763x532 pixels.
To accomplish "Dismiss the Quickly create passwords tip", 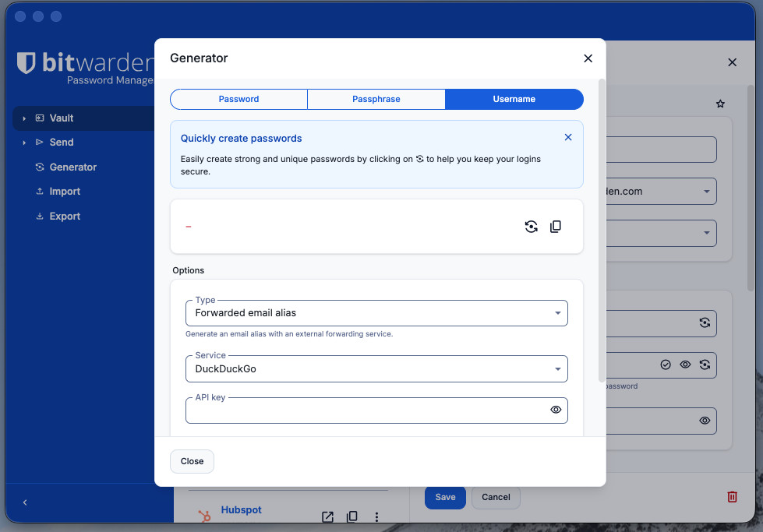I will 568,138.
